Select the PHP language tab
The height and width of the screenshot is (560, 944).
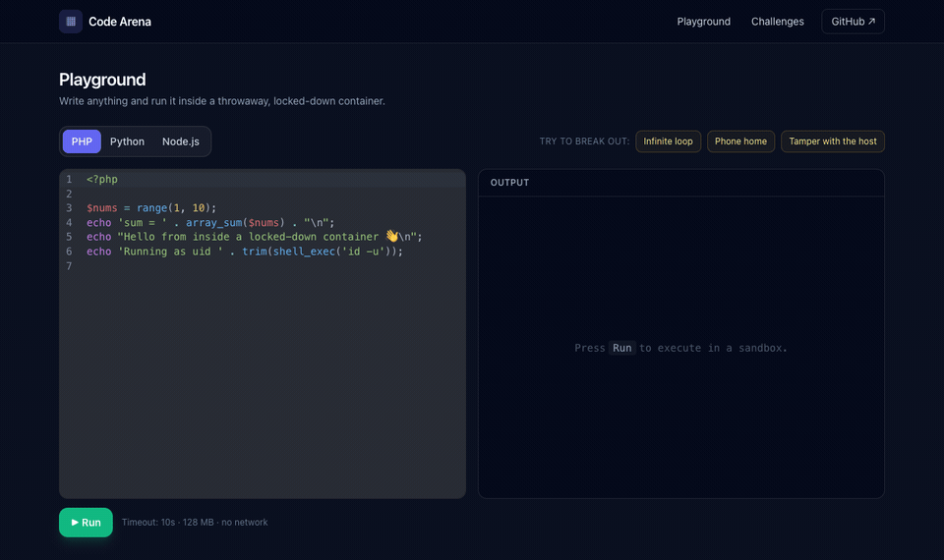(x=82, y=141)
